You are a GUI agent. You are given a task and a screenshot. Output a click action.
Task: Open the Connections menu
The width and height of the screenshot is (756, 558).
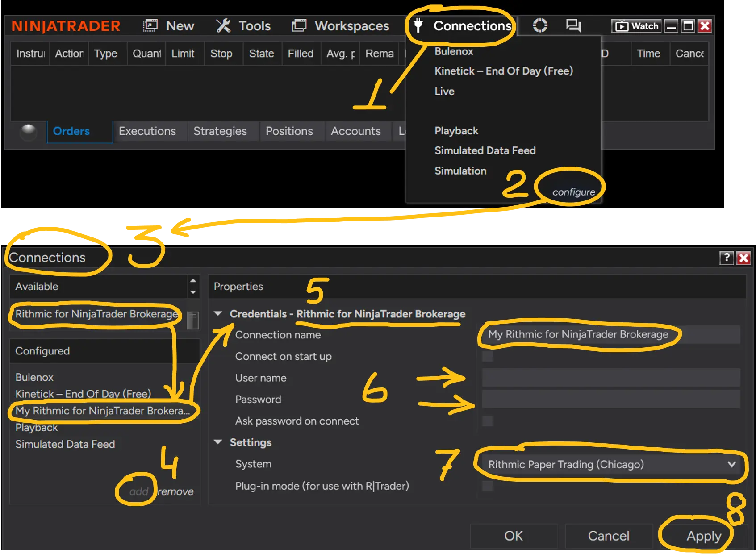coord(472,26)
